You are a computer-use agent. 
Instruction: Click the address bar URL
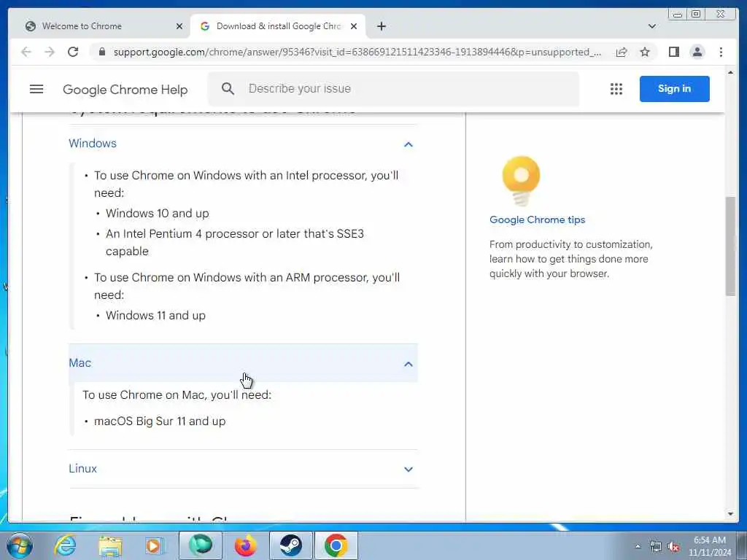[x=357, y=52]
